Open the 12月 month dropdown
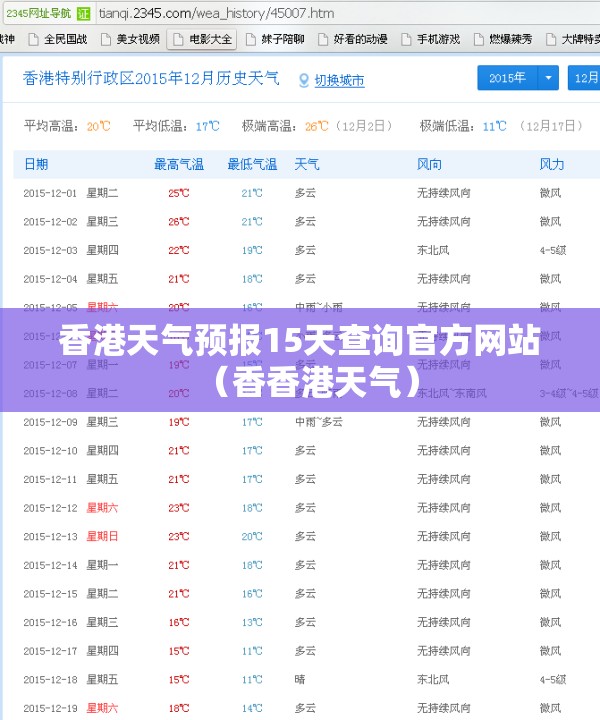This screenshot has height=720, width=600. click(x=584, y=78)
